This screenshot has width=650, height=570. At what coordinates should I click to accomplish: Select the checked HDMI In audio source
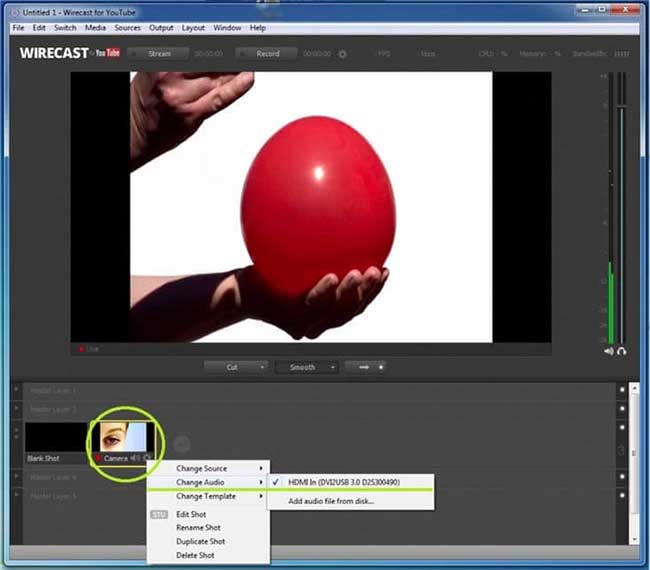click(345, 482)
